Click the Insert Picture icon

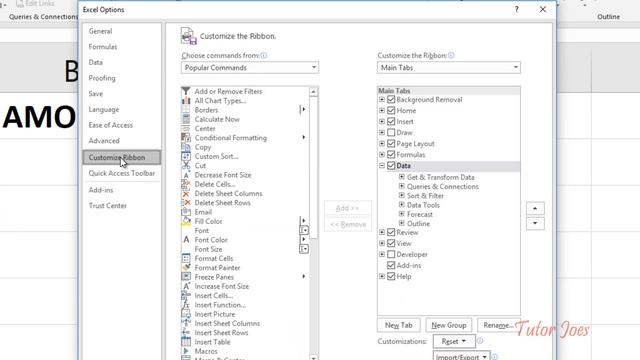coord(186,314)
